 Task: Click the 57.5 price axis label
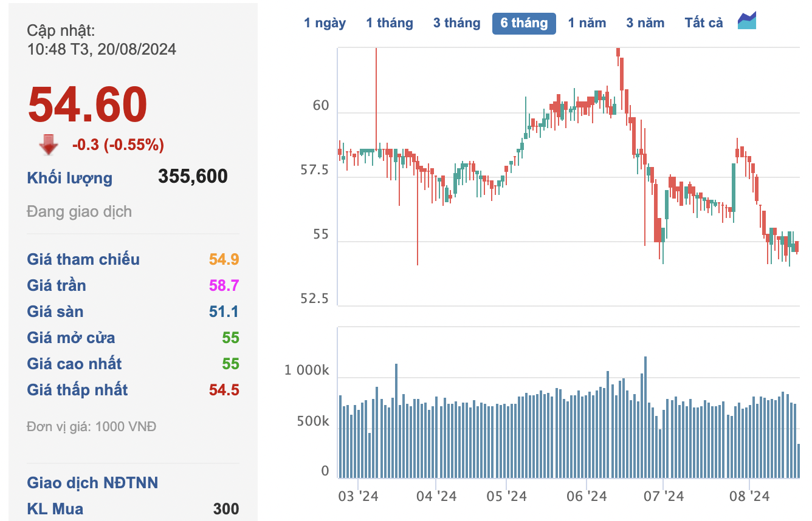click(x=315, y=170)
